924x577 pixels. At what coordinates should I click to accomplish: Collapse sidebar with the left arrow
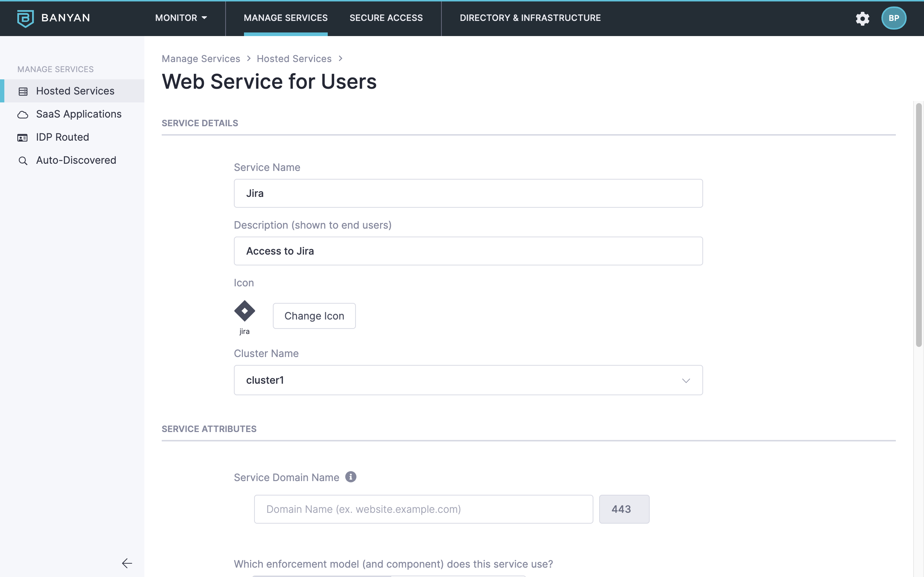point(127,563)
